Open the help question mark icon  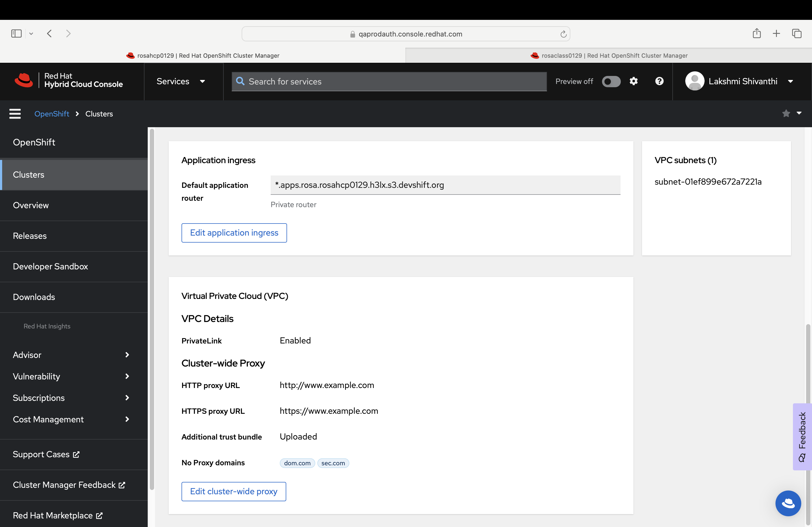(x=659, y=81)
